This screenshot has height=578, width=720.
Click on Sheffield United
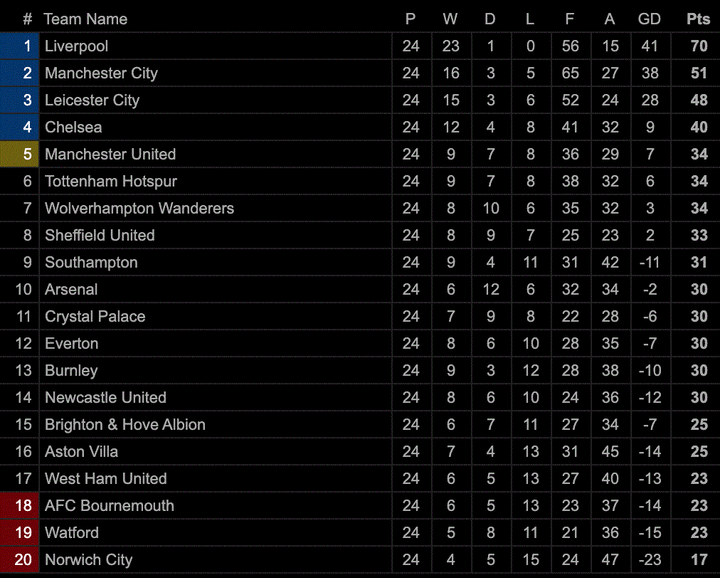(100, 235)
